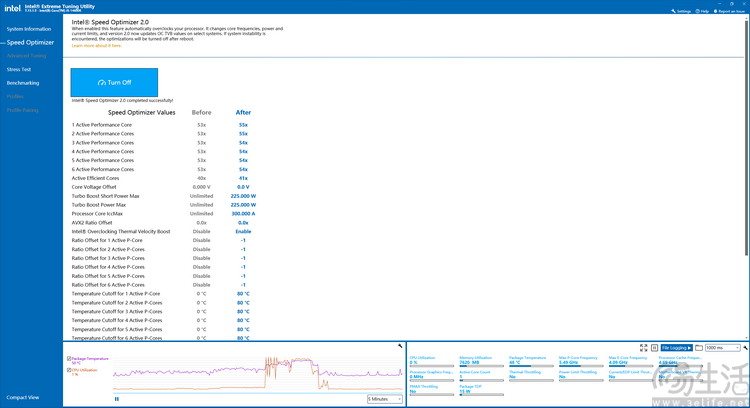This screenshot has height=408, width=750.
Task: Pause the monitor values panel
Action: coord(654,348)
